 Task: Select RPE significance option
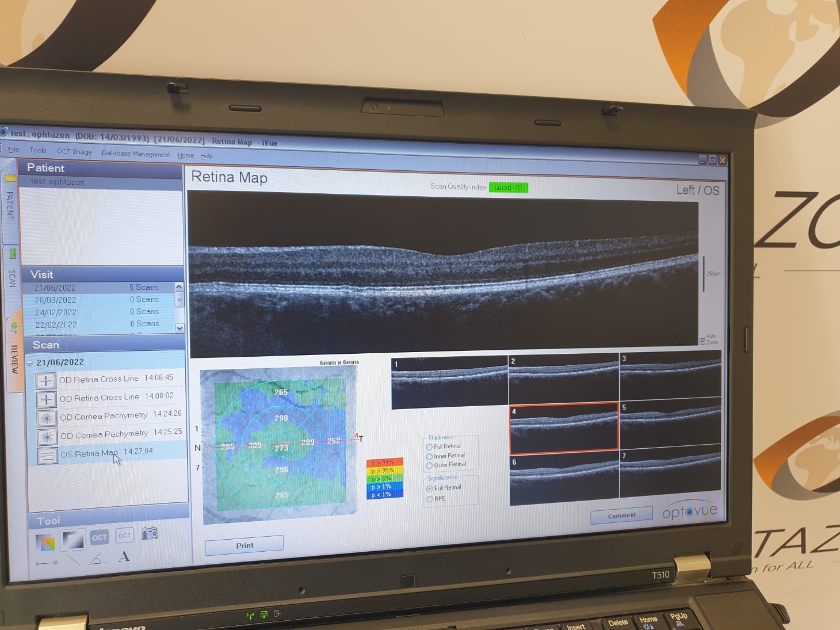(436, 499)
